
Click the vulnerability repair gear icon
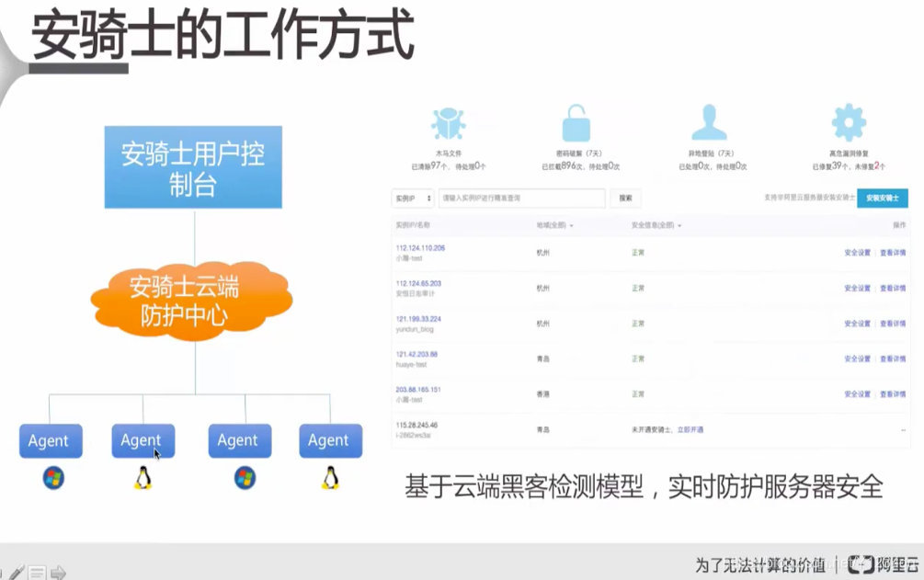coord(849,122)
